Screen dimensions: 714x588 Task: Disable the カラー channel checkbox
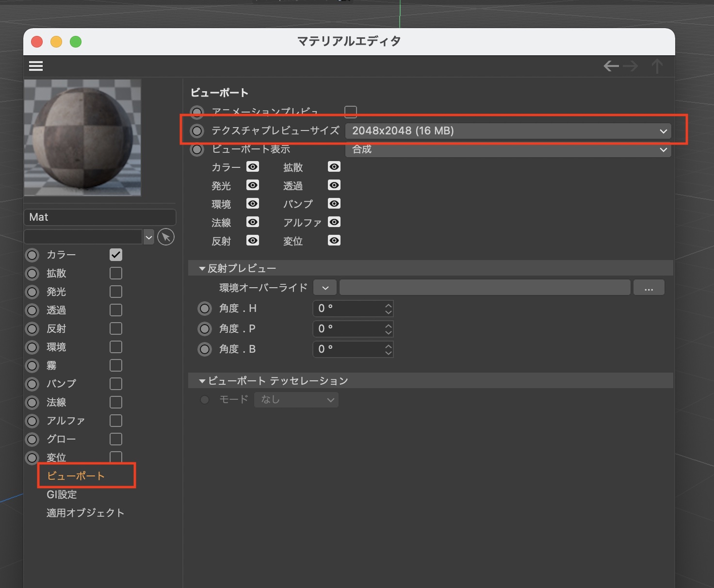pyautogui.click(x=116, y=255)
